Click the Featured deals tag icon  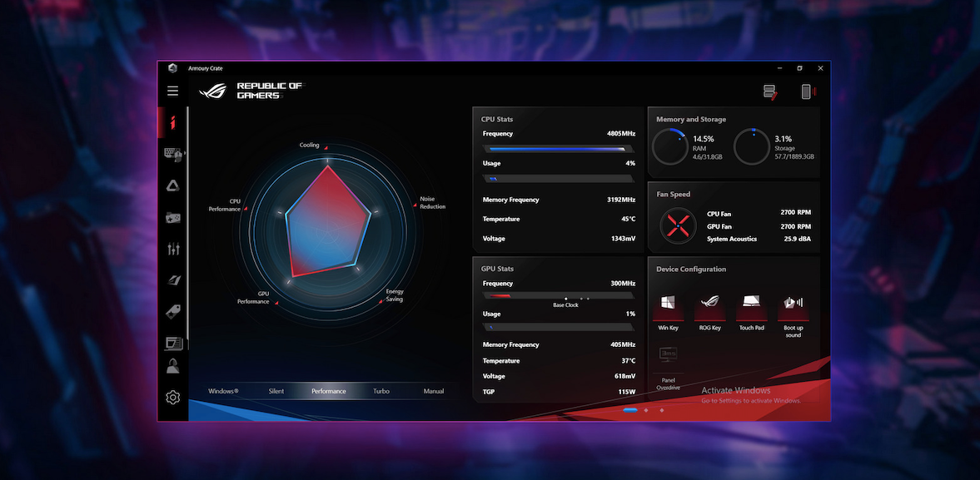[x=172, y=311]
